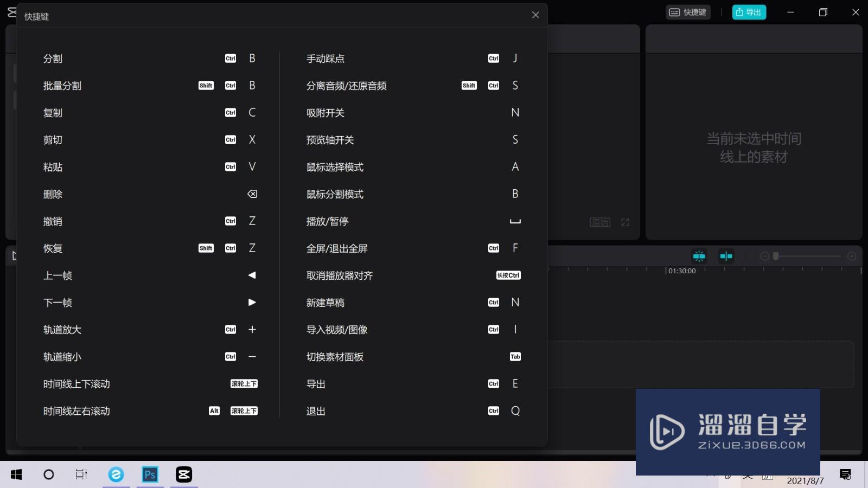Click the 恢复 shortcut label
Screen dimensions: 868x488
53,248
